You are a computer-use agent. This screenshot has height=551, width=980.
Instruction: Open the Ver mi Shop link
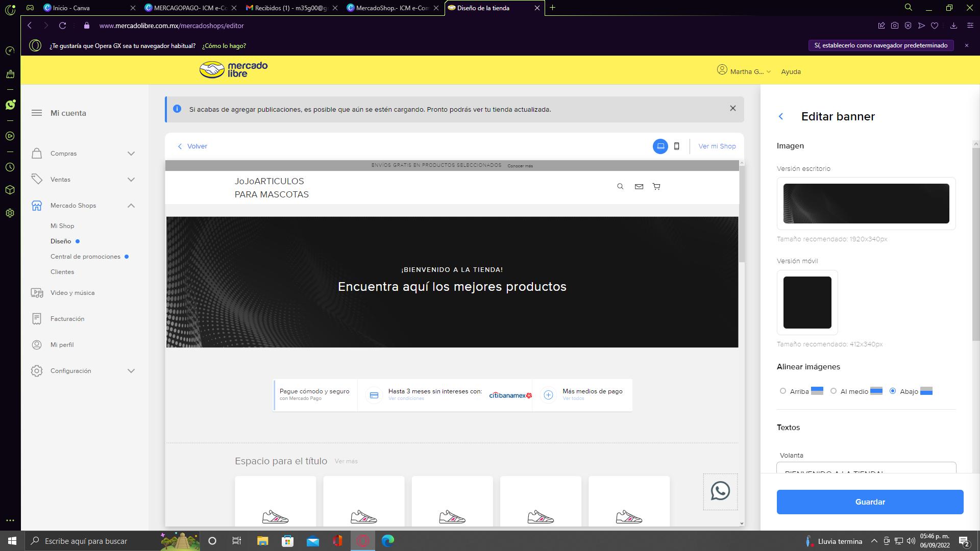(x=717, y=146)
